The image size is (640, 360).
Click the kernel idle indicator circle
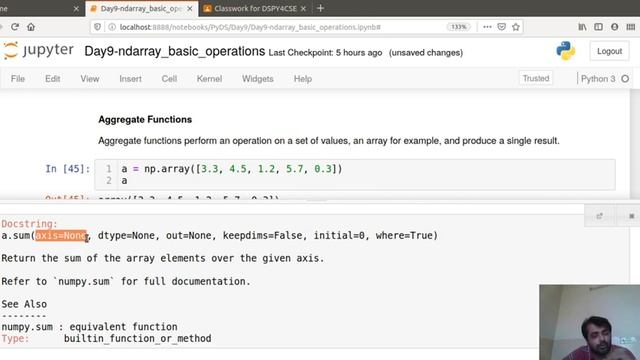pyautogui.click(x=625, y=79)
